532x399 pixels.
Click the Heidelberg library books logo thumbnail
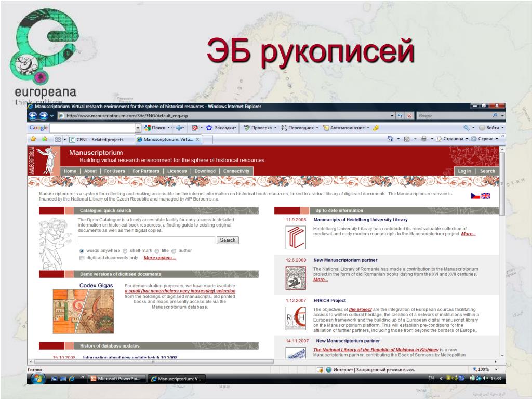pos(296,238)
